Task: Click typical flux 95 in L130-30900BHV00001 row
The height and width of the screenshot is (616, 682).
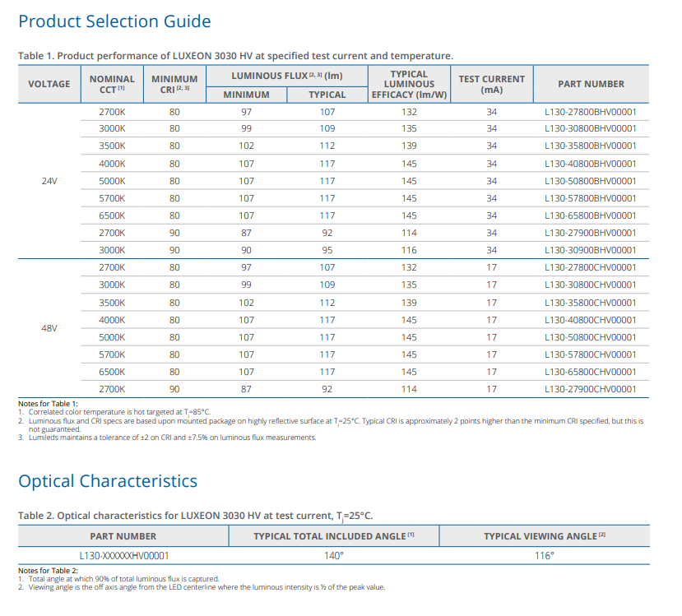Action: tap(327, 250)
